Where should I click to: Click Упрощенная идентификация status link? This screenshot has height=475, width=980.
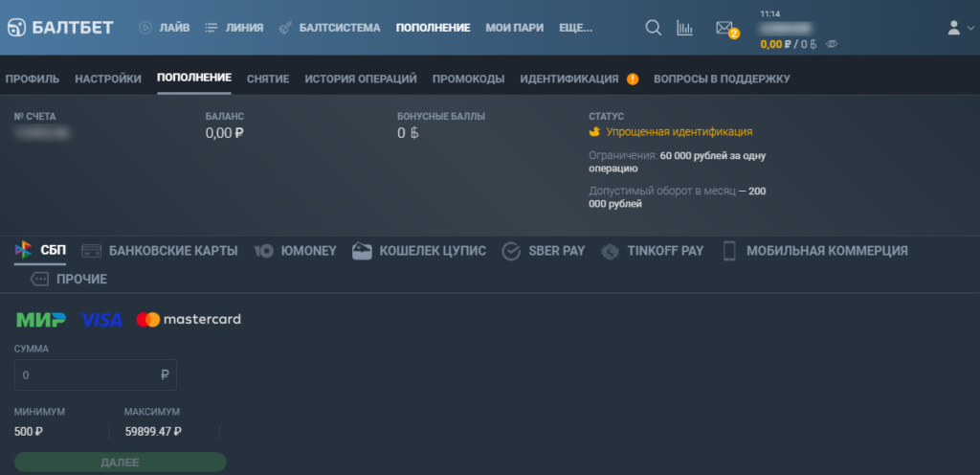679,132
